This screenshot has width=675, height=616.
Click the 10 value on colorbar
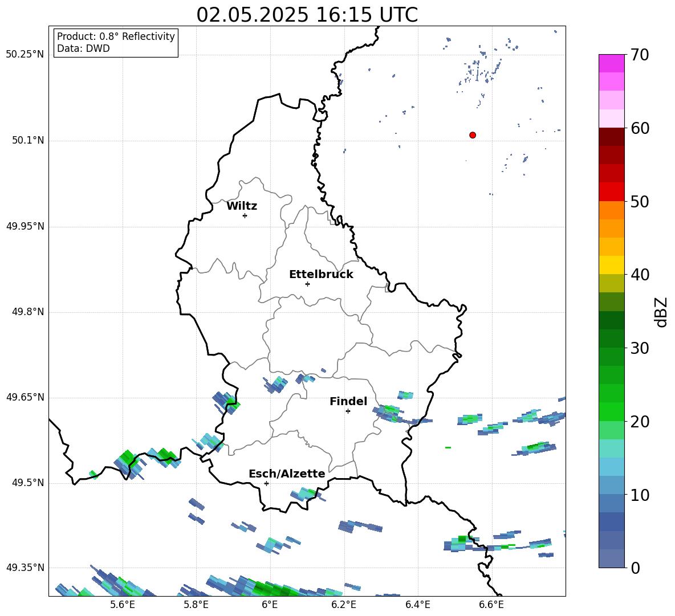point(640,495)
